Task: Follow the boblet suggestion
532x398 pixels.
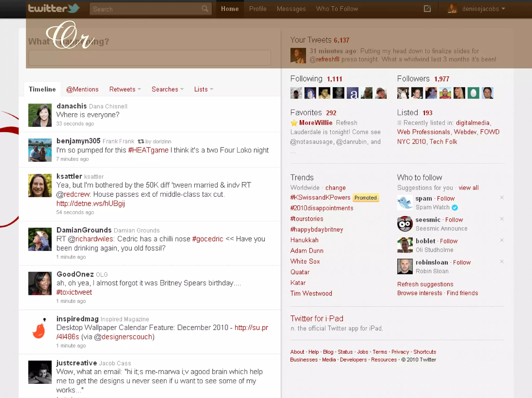Action: pyautogui.click(x=449, y=241)
